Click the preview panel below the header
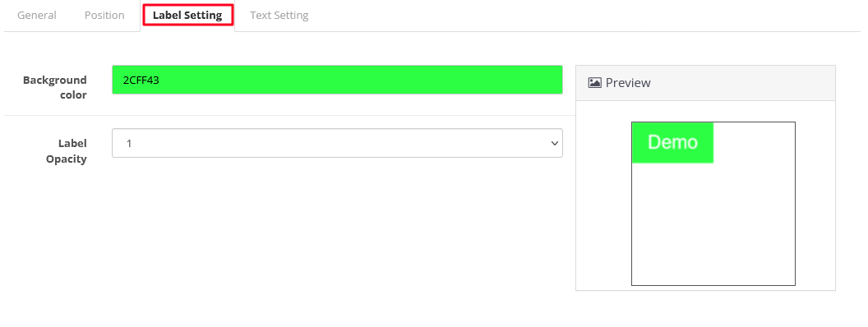Viewport: 868px width, 327px height. pos(705,196)
